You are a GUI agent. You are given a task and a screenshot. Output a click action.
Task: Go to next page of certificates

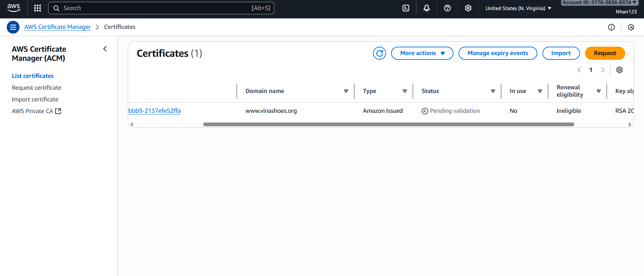tap(603, 70)
